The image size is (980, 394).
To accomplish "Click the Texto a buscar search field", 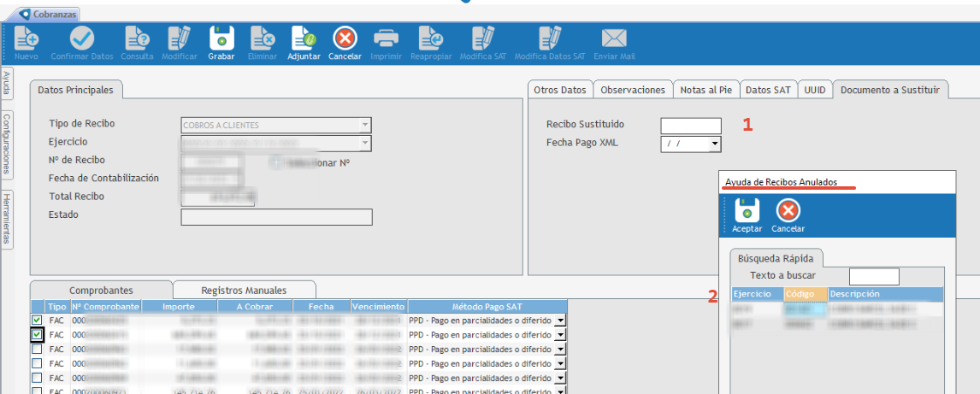I will pos(874,277).
